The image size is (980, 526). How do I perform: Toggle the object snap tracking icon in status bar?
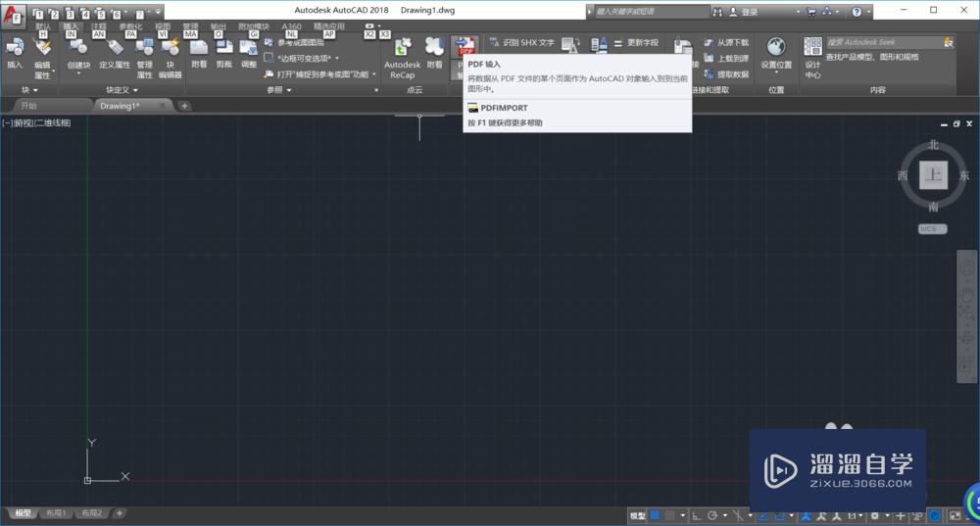coord(763,516)
